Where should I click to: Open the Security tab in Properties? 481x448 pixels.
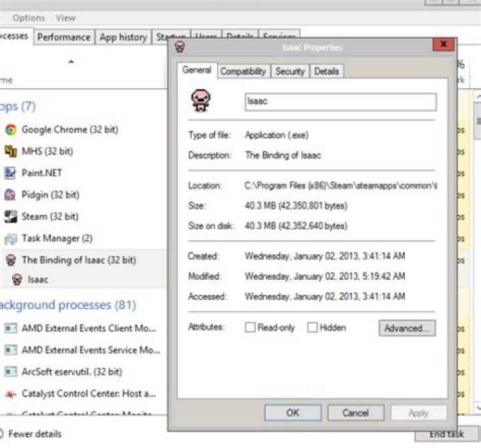290,71
